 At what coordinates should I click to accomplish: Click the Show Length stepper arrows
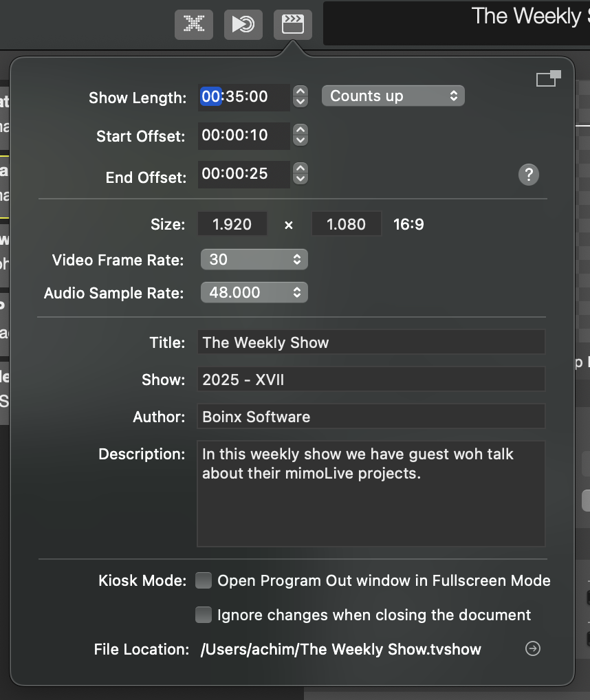tap(301, 96)
